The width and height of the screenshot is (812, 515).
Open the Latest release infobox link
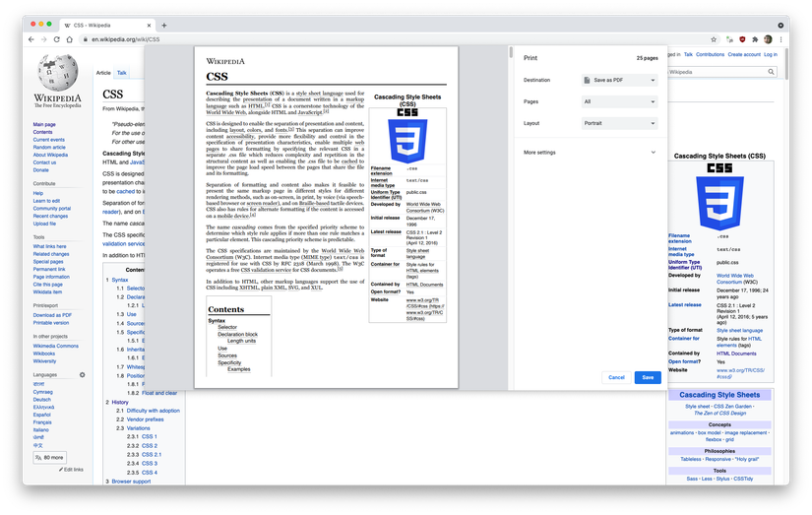685,305
